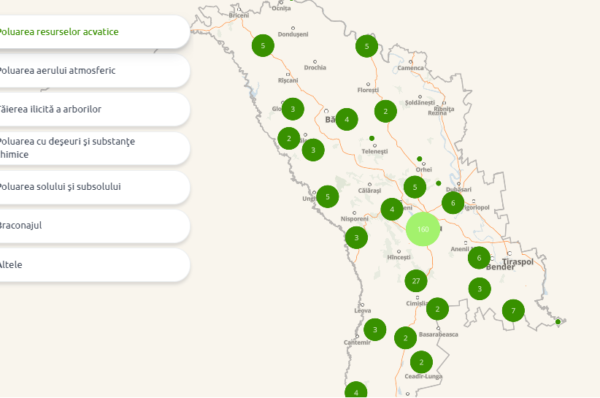
Task: Click the 6 cluster marker beside Bender
Action: click(479, 258)
